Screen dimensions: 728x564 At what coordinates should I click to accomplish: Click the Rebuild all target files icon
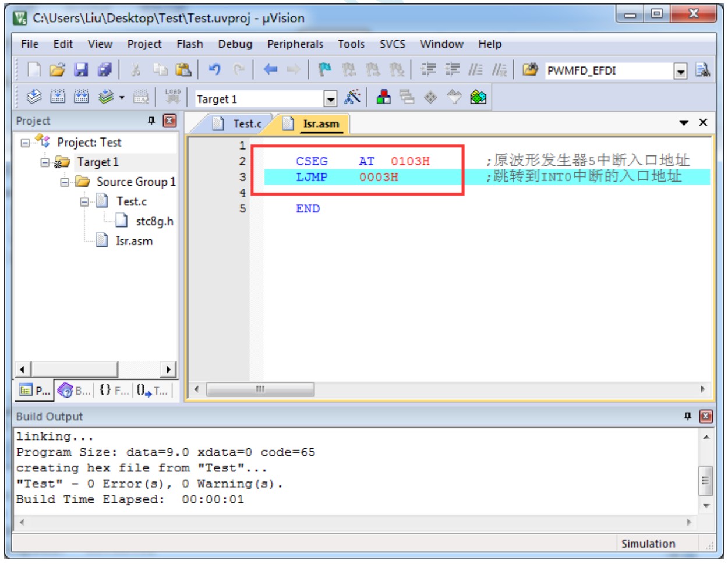click(82, 97)
